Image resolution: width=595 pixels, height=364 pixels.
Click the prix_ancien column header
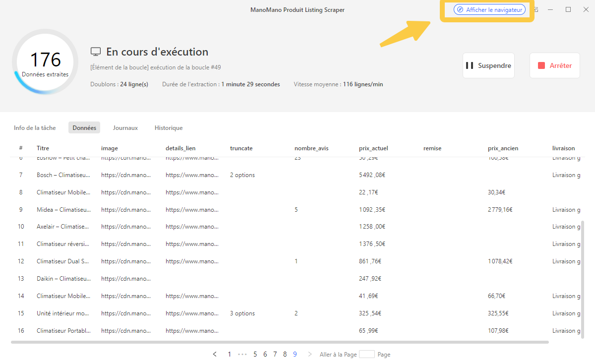click(503, 148)
